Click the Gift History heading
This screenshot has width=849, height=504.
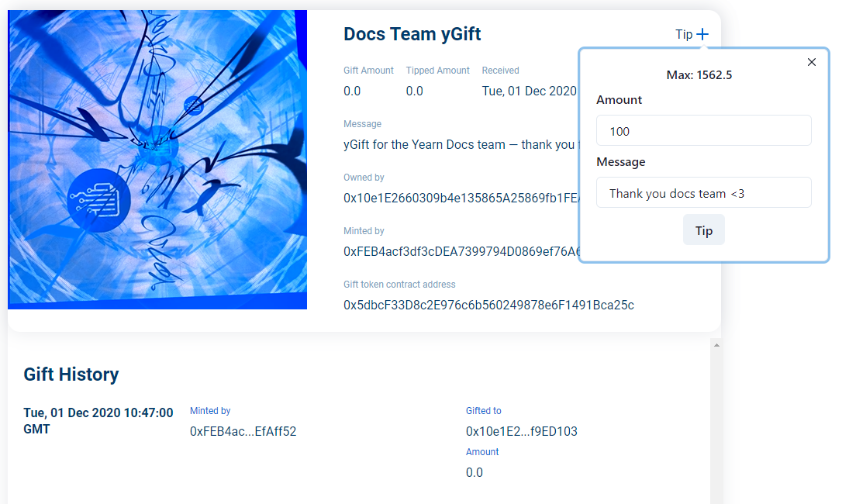71,375
